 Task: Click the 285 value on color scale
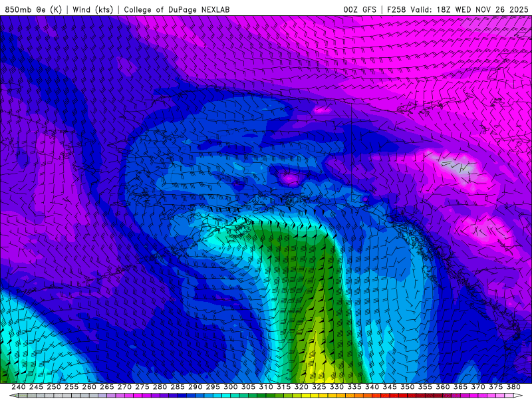pyautogui.click(x=177, y=387)
